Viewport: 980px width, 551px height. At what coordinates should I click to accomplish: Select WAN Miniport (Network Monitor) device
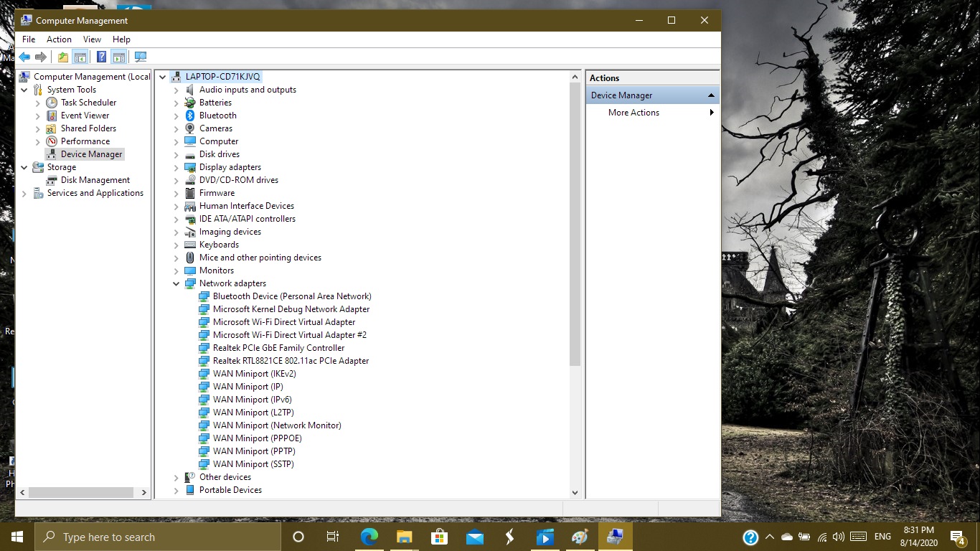click(277, 425)
